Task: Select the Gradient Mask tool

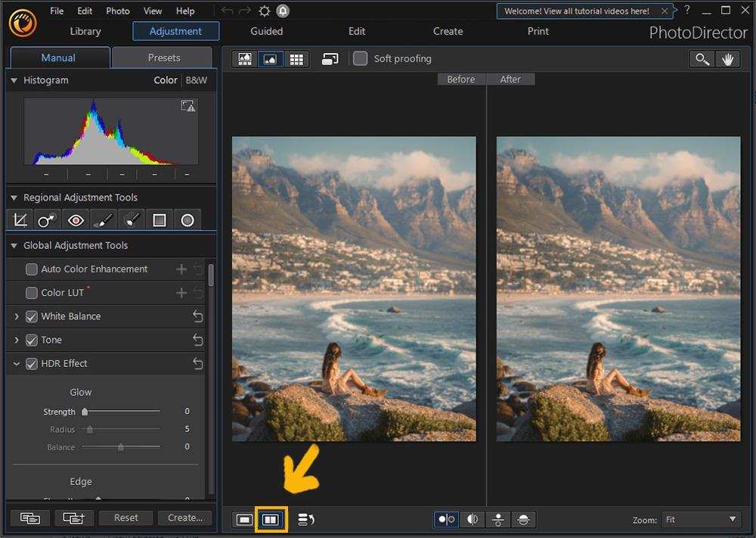Action: click(159, 219)
